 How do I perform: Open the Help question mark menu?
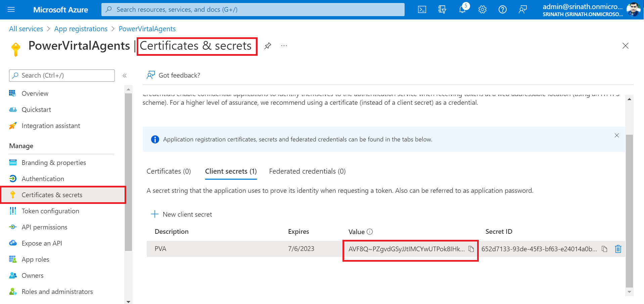click(x=502, y=10)
